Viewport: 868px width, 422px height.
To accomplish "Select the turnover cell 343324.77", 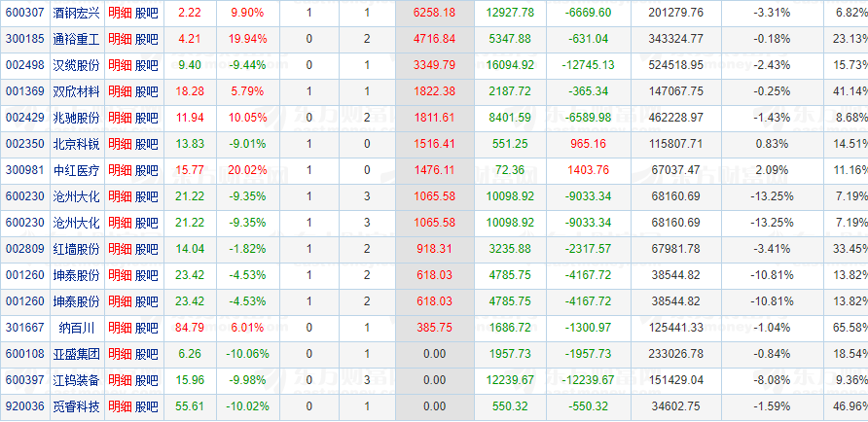I will (x=678, y=39).
